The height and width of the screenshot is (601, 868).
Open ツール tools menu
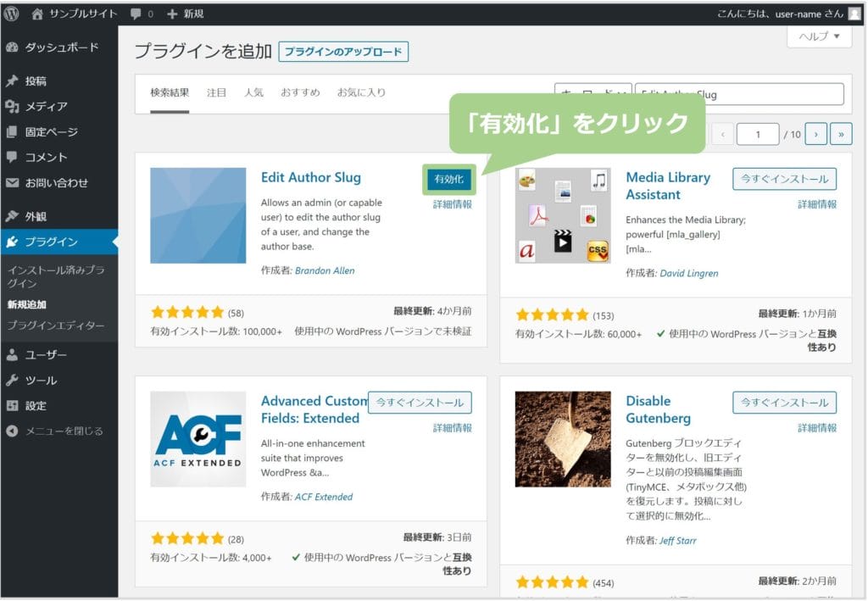(58, 381)
